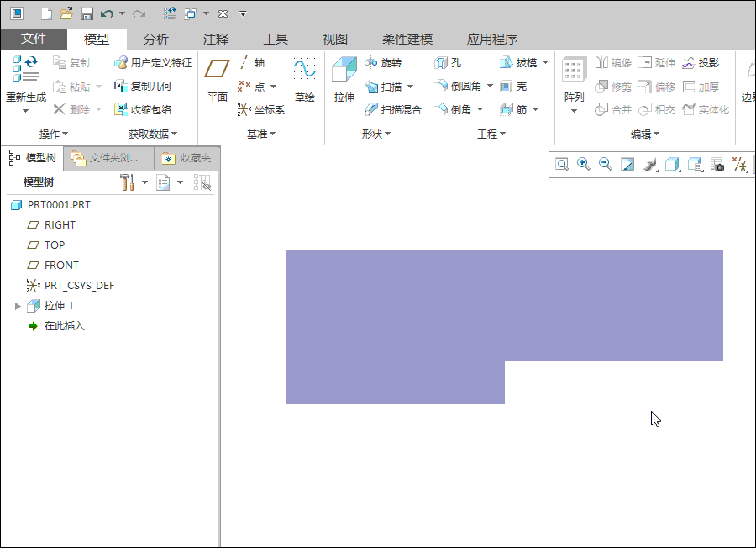756x548 pixels.
Task: Open the Favorites (收藏夹) tab
Action: click(x=186, y=158)
